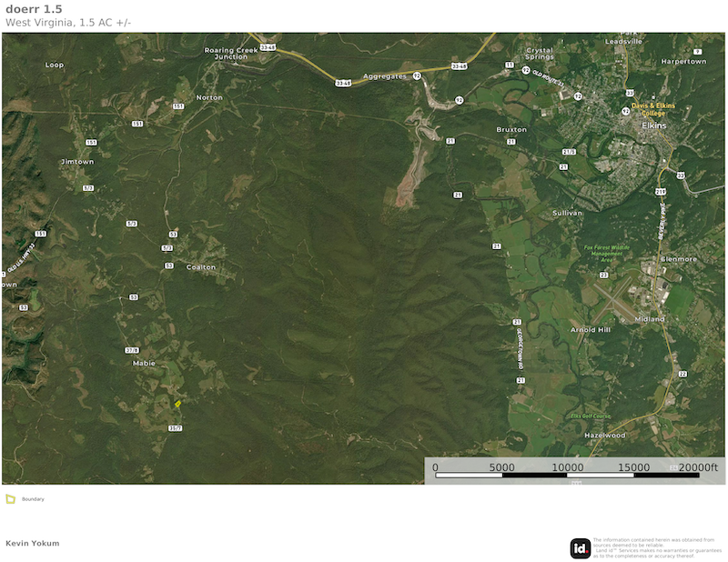Image resolution: width=728 pixels, height=562 pixels.
Task: Click the 37/8 route shield near Mabie
Action: [132, 350]
